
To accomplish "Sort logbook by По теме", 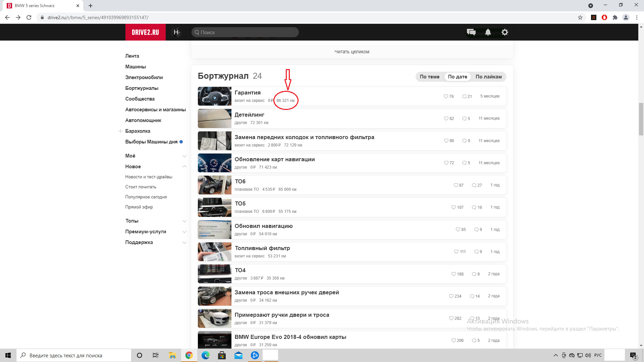I will pyautogui.click(x=429, y=77).
